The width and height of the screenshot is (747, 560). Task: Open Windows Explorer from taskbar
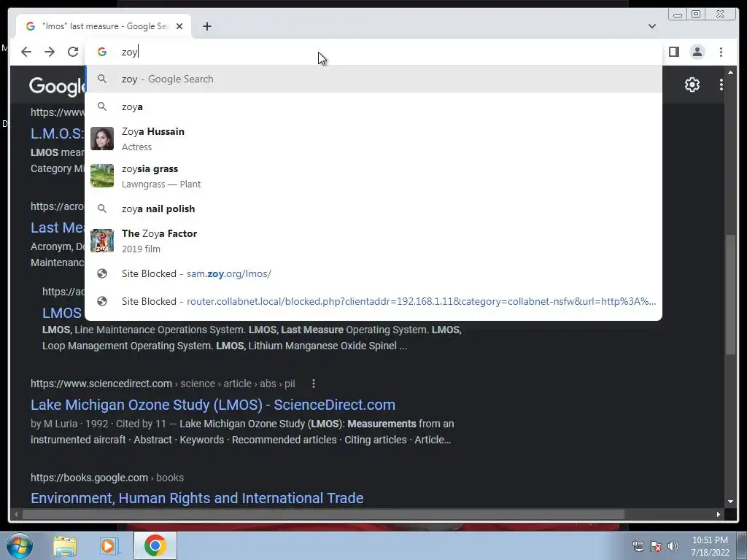tap(65, 546)
